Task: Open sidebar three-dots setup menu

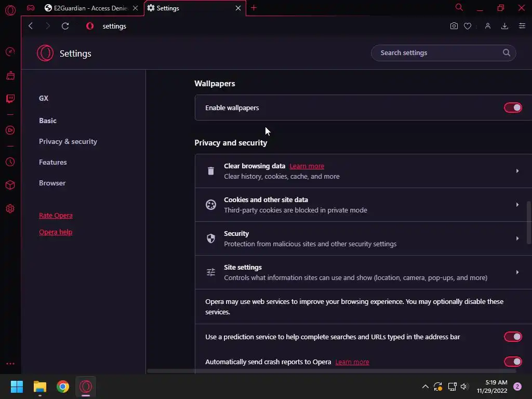Action: click(10, 364)
